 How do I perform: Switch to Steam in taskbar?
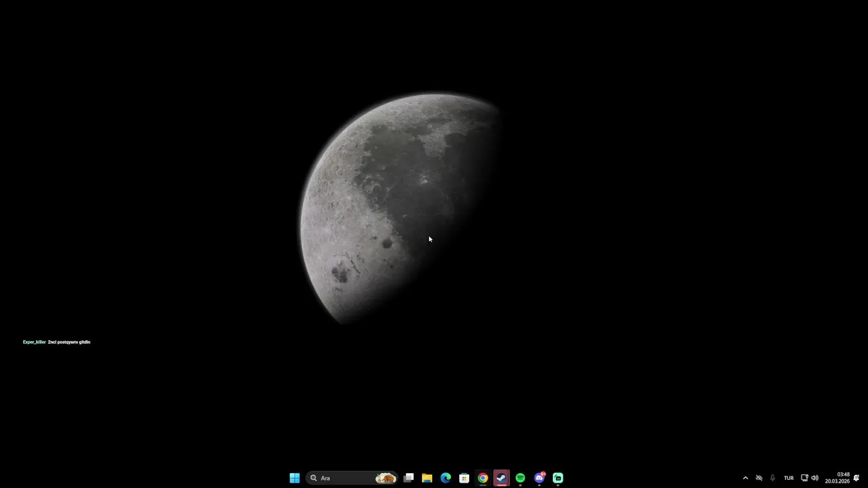tap(501, 478)
